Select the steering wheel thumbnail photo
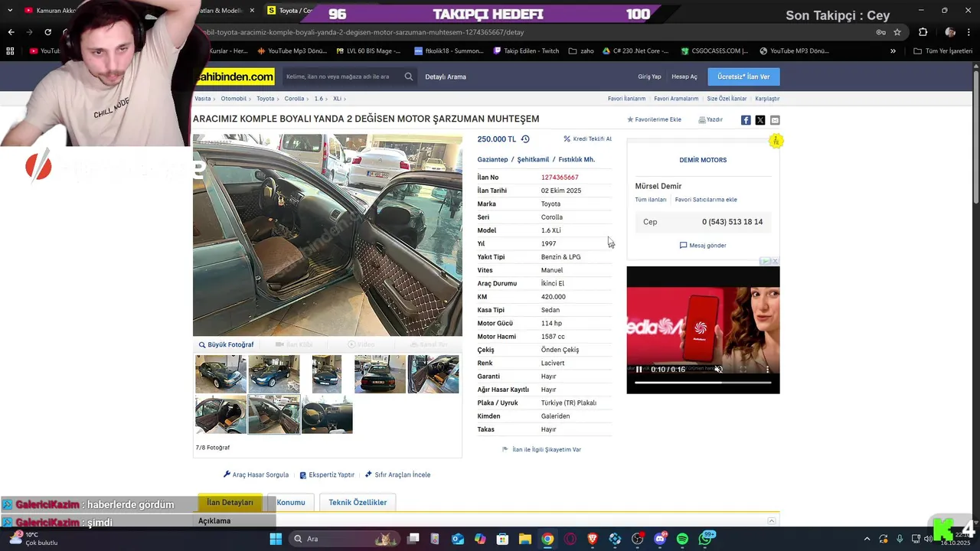Viewport: 980px width, 551px height. coord(327,414)
